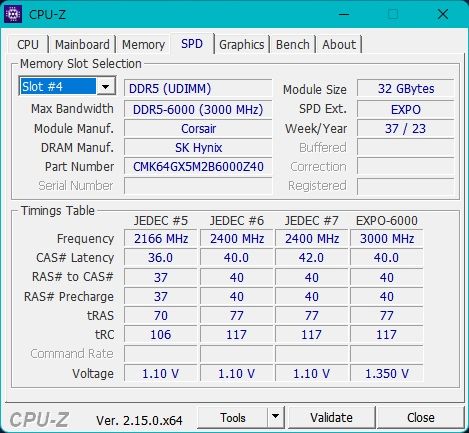Click the EXPO-6000 RAS# Precharge value 40
469x433 pixels.
(x=387, y=296)
